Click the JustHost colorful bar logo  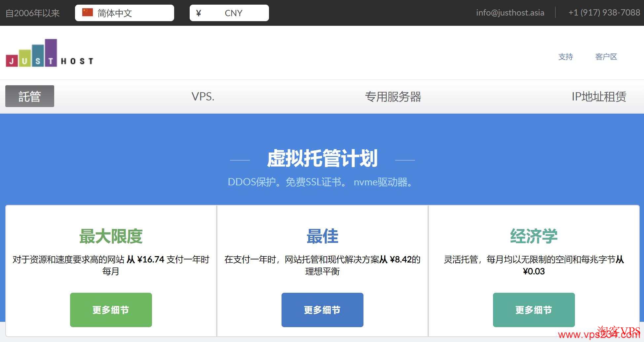click(x=49, y=53)
